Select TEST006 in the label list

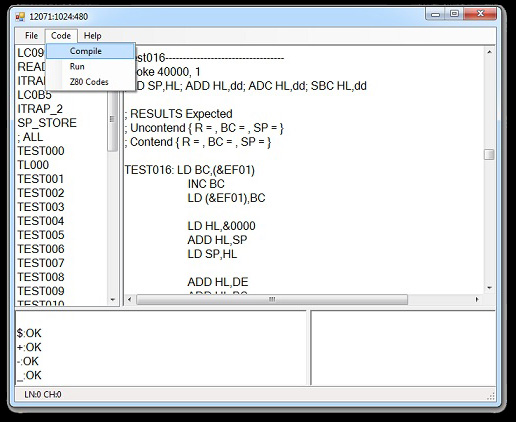41,249
